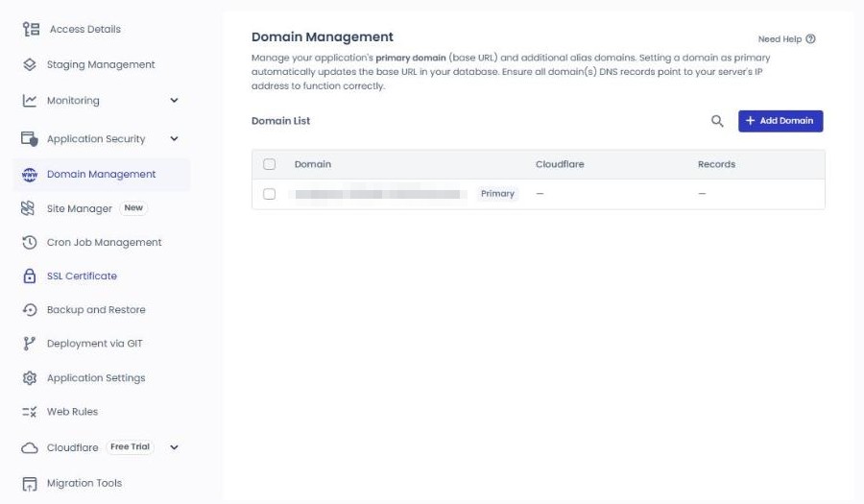Click the Application Security shield icon
The height and width of the screenshot is (504, 864).
pyautogui.click(x=30, y=138)
